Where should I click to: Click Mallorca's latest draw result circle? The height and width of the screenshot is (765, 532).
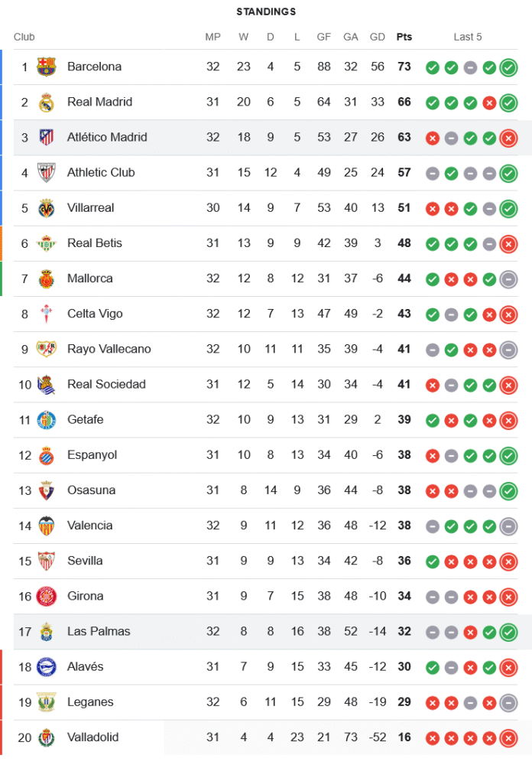[x=508, y=279]
